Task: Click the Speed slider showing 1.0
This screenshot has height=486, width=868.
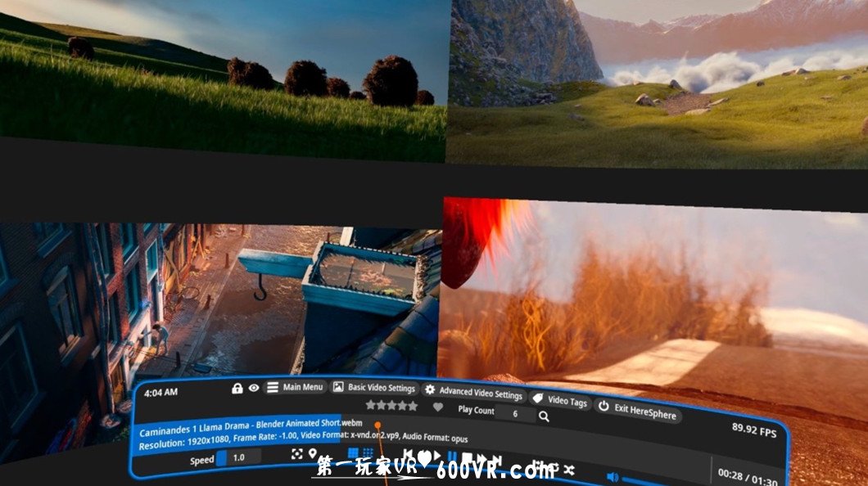Action: pos(239,458)
